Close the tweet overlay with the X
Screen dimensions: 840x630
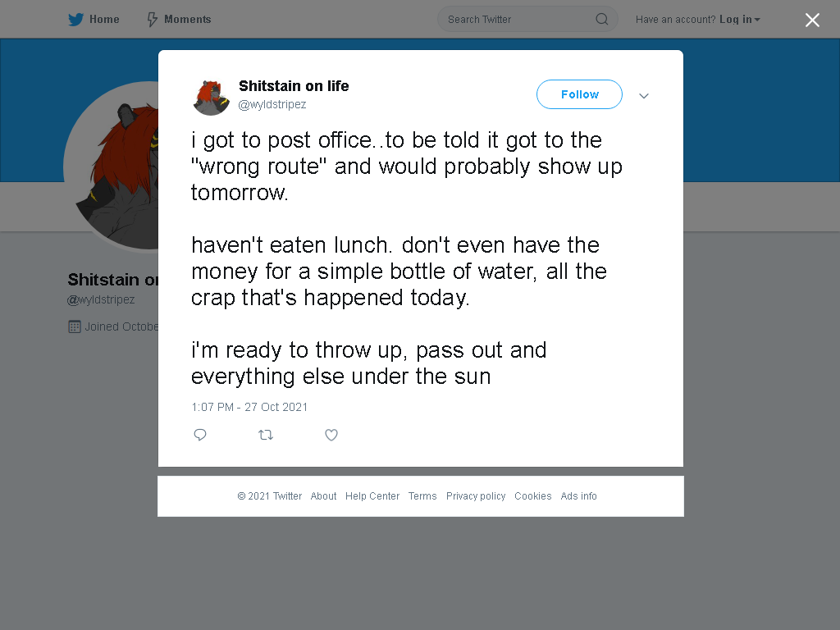point(812,20)
